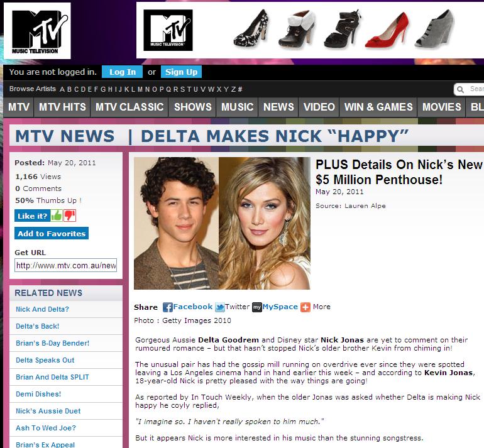The height and width of the screenshot is (448, 484).
Task: Click the '0 Comments' text
Action: (x=38, y=188)
